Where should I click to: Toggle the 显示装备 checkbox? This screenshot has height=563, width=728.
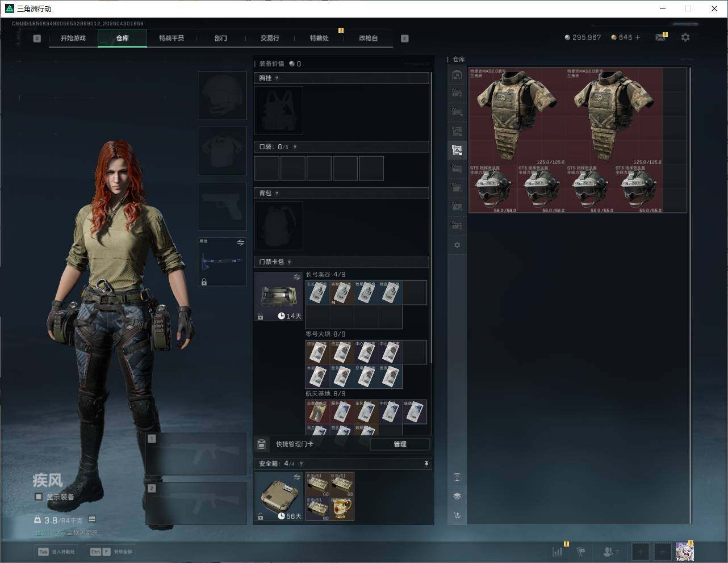(x=39, y=497)
